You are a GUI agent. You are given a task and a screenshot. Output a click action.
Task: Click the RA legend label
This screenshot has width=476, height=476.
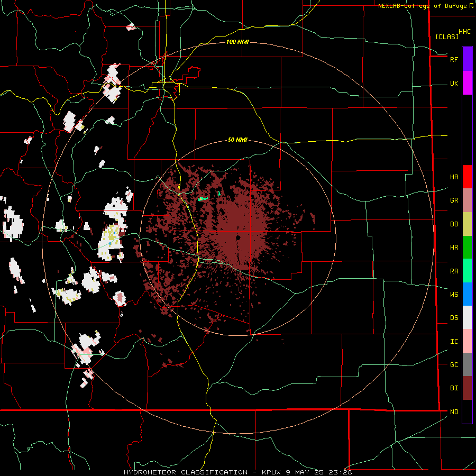[x=454, y=271]
